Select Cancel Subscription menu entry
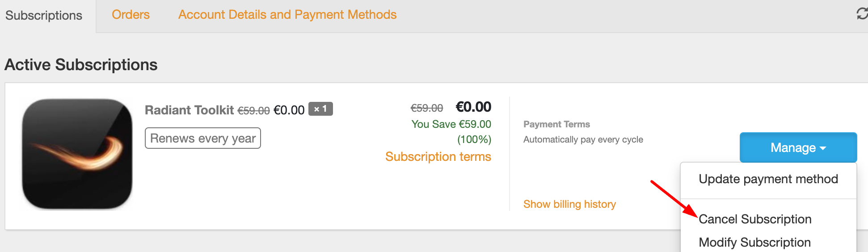Image resolution: width=868 pixels, height=252 pixels. (x=755, y=219)
